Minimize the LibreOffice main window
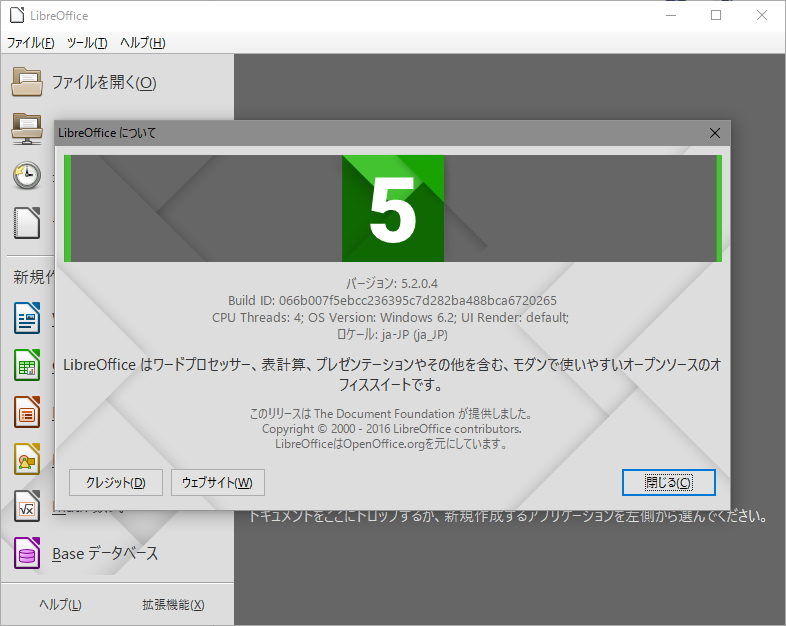The image size is (786, 626). pos(671,15)
